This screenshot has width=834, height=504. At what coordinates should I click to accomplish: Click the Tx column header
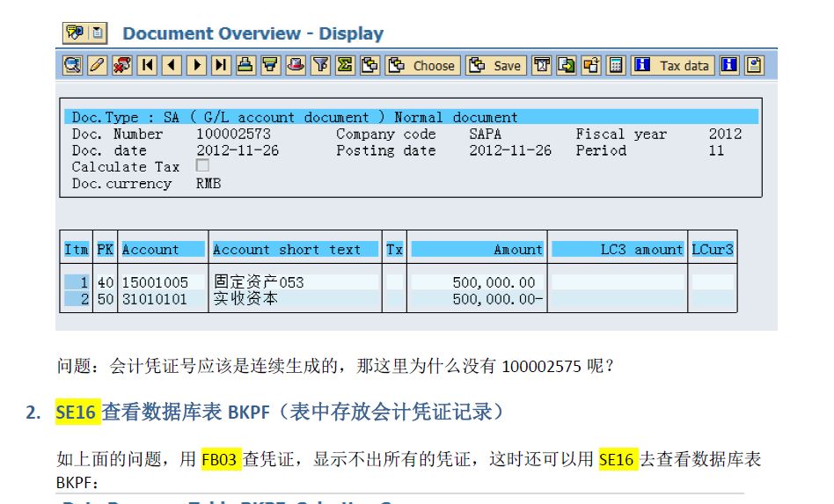[394, 249]
